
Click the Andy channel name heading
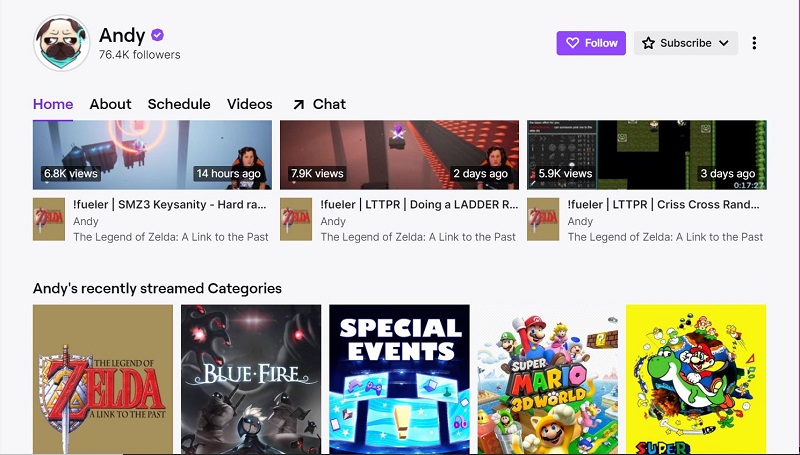click(122, 35)
